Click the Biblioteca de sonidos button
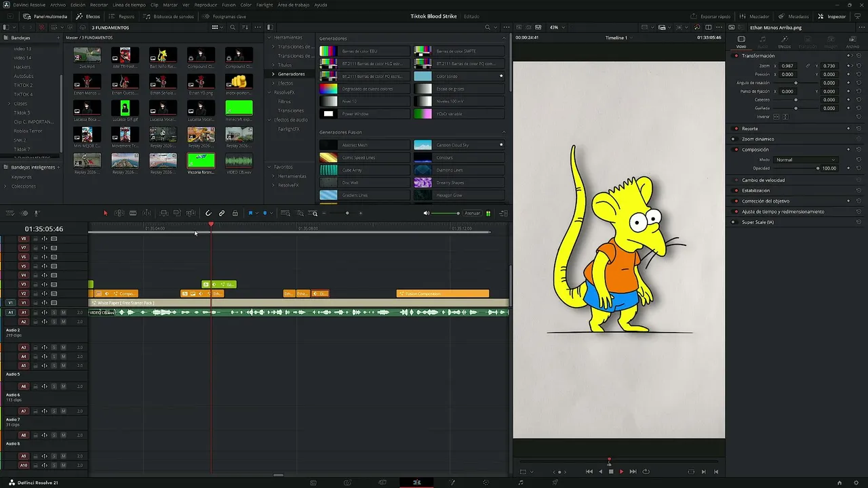This screenshot has height=488, width=868. (167, 16)
